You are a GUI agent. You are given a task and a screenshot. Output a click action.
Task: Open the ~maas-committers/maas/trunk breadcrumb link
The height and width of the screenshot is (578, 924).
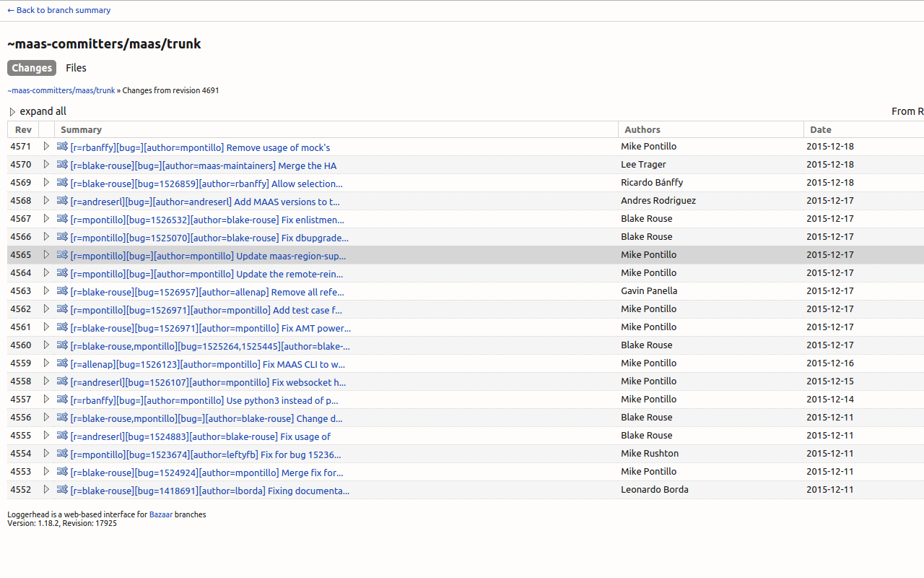[x=61, y=90]
